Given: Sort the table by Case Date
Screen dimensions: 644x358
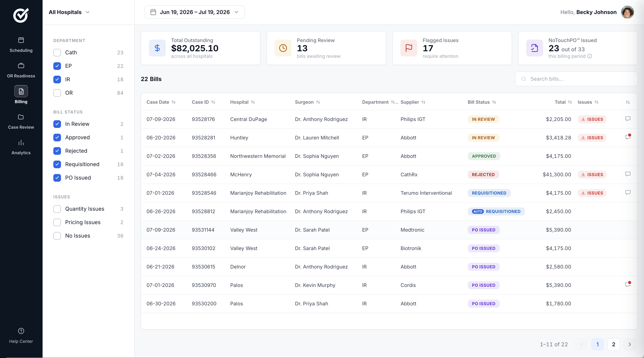Looking at the screenshot, I should tap(161, 102).
